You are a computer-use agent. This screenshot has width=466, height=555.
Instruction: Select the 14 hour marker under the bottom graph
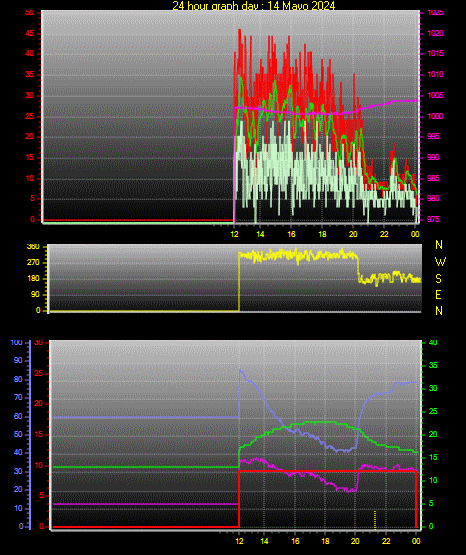click(264, 541)
